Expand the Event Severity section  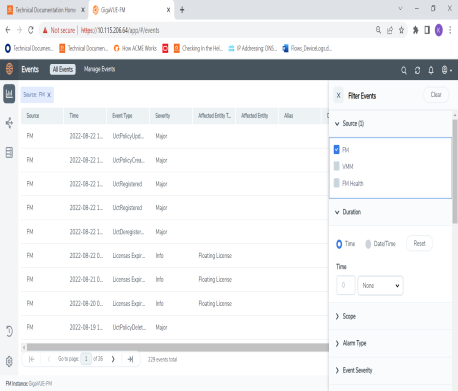(x=353, y=370)
